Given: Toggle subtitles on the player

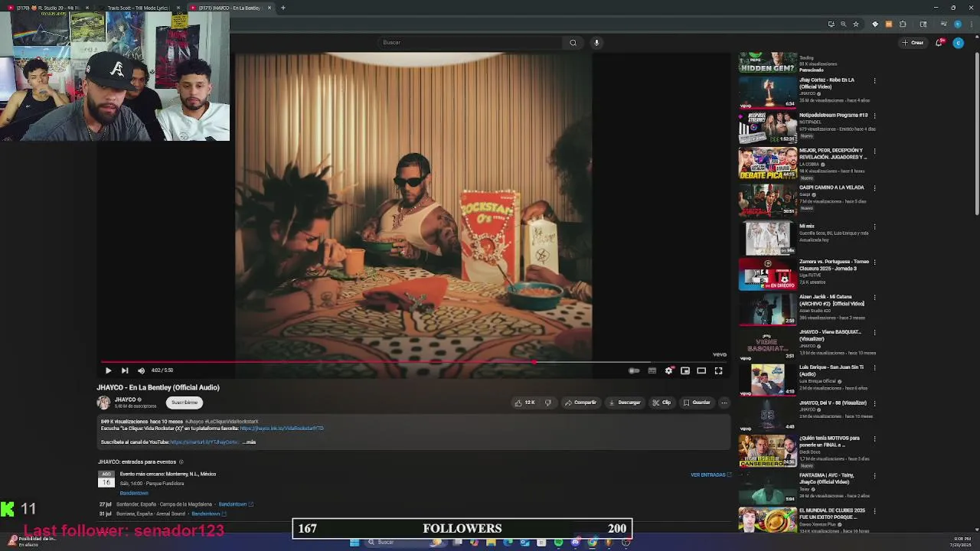Looking at the screenshot, I should click(652, 370).
